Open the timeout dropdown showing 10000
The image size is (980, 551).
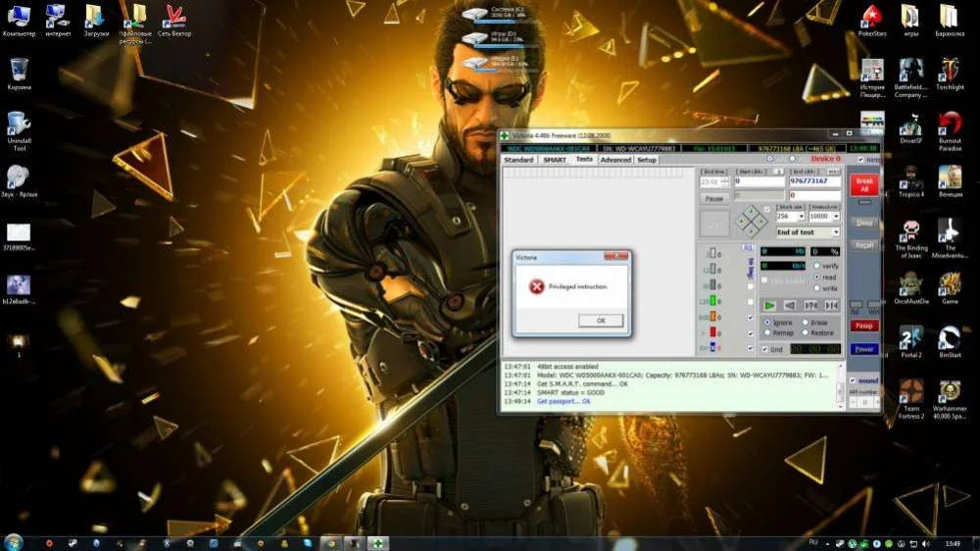836,217
